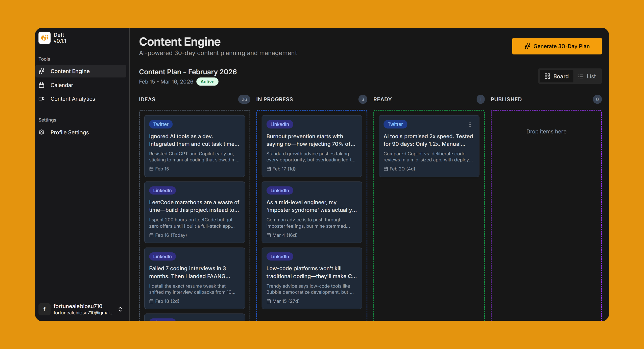
Task: Click the Published count badge 0
Action: tap(597, 99)
